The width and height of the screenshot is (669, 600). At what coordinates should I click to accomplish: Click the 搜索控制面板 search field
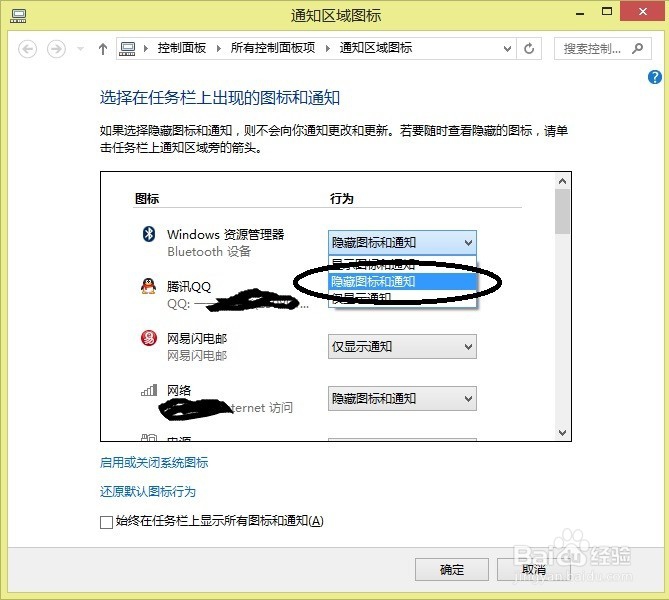click(602, 49)
